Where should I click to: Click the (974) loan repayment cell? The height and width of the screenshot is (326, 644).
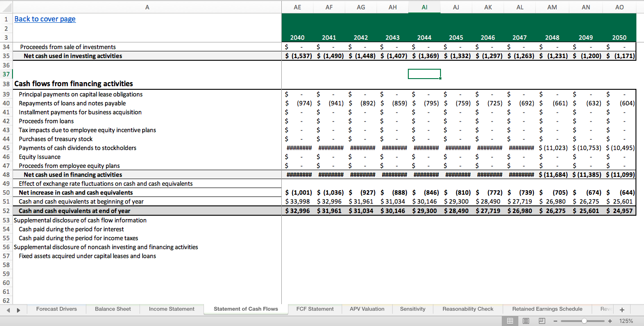pyautogui.click(x=297, y=103)
